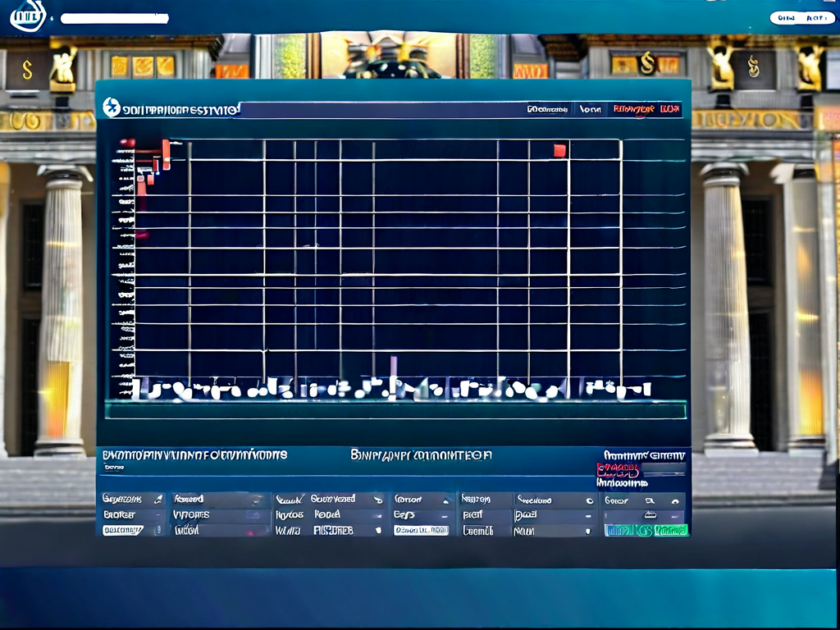Click the white highlighted button in the first bottom column
This screenshot has height=630, width=840.
point(123,531)
